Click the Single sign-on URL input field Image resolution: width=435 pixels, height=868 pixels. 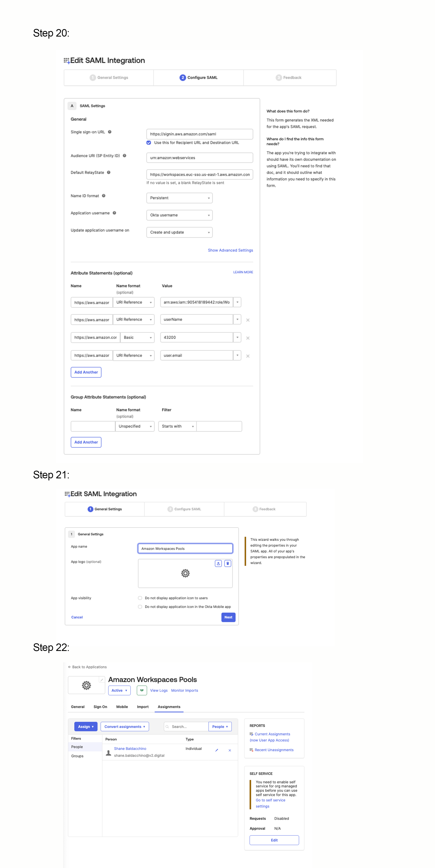click(200, 134)
